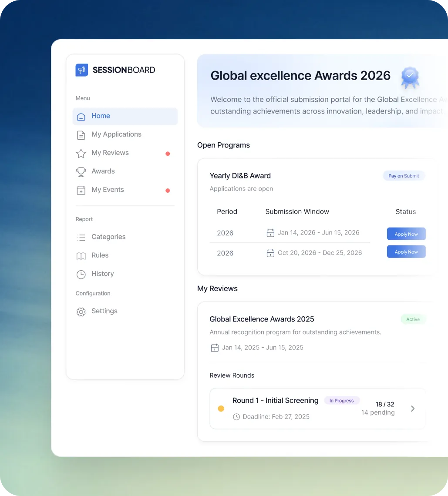Image resolution: width=448 pixels, height=496 pixels.
Task: Click the notification dot beside My Reviews
Action: [168, 153]
